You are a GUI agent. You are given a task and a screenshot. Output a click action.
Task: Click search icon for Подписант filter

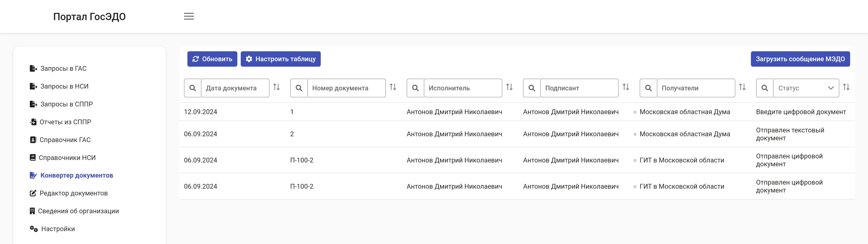(x=532, y=88)
